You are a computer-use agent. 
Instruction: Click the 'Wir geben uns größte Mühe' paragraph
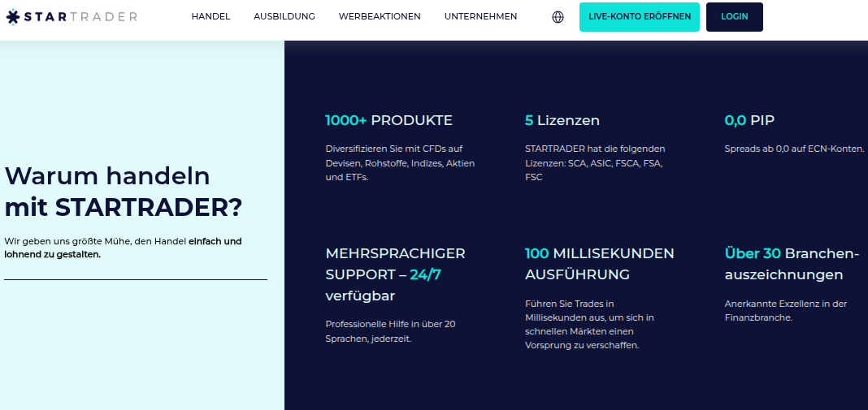pyautogui.click(x=123, y=248)
